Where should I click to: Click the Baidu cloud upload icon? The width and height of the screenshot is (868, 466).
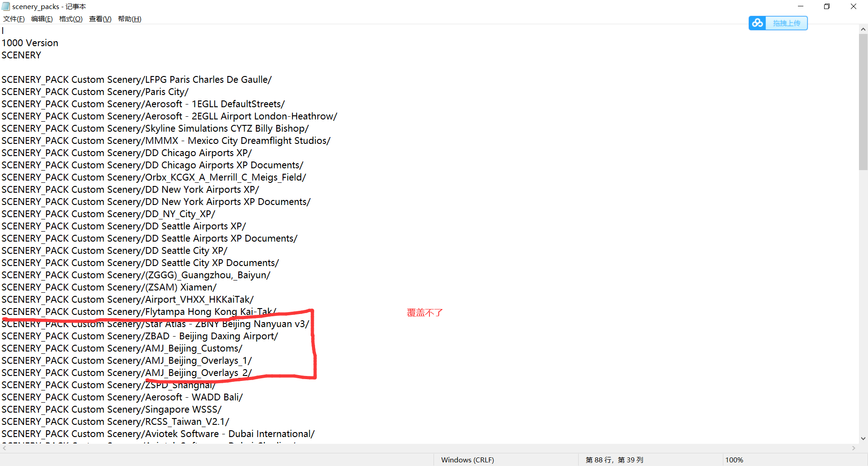point(758,23)
